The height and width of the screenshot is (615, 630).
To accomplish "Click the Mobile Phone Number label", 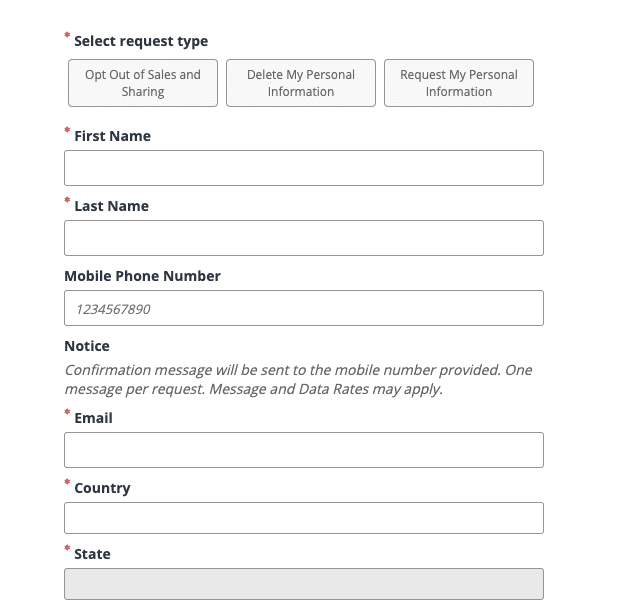I will click(x=142, y=276).
